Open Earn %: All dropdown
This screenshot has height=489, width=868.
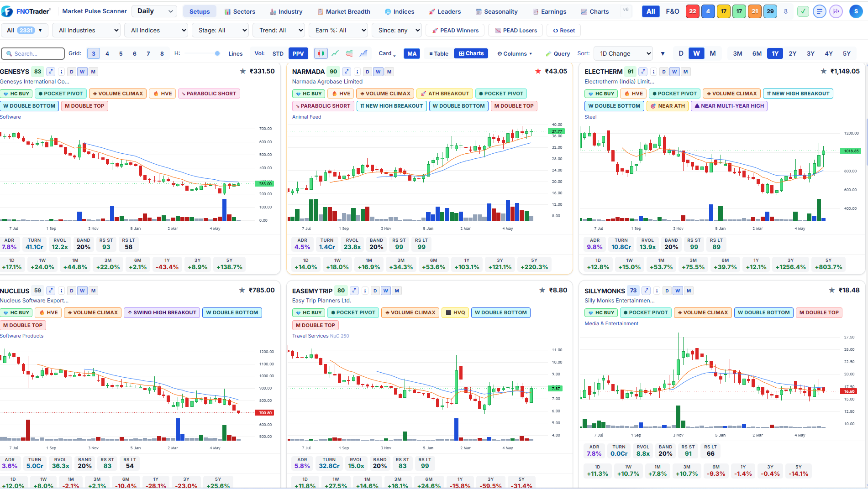click(338, 31)
